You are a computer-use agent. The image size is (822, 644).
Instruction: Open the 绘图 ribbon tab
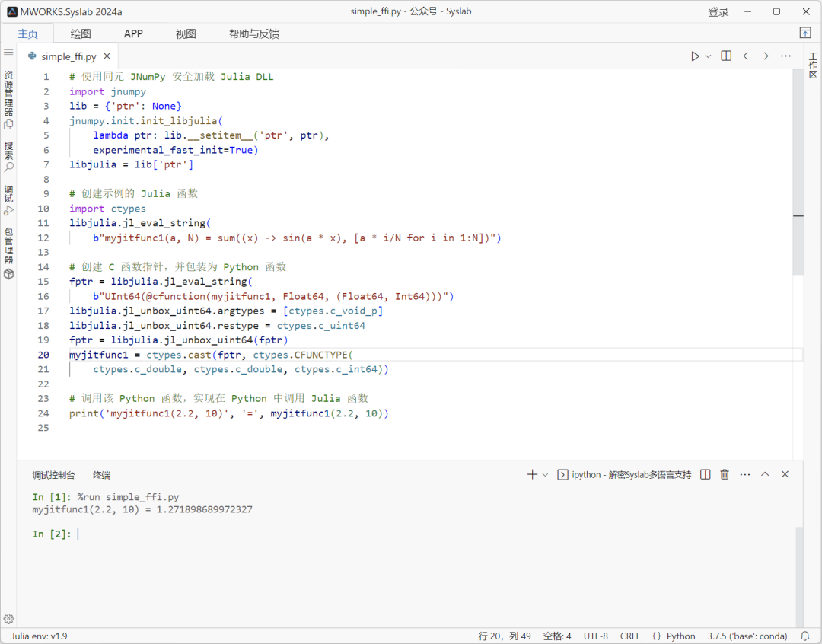point(81,33)
